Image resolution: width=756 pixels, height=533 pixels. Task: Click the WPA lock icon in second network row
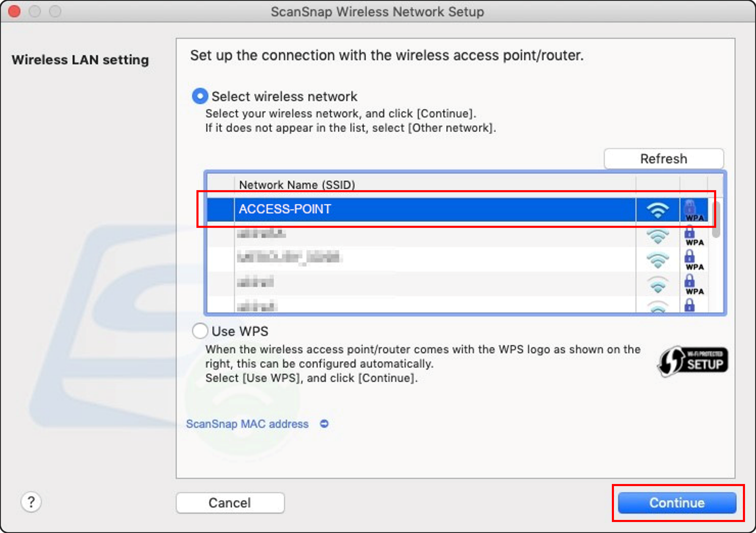[x=694, y=235]
